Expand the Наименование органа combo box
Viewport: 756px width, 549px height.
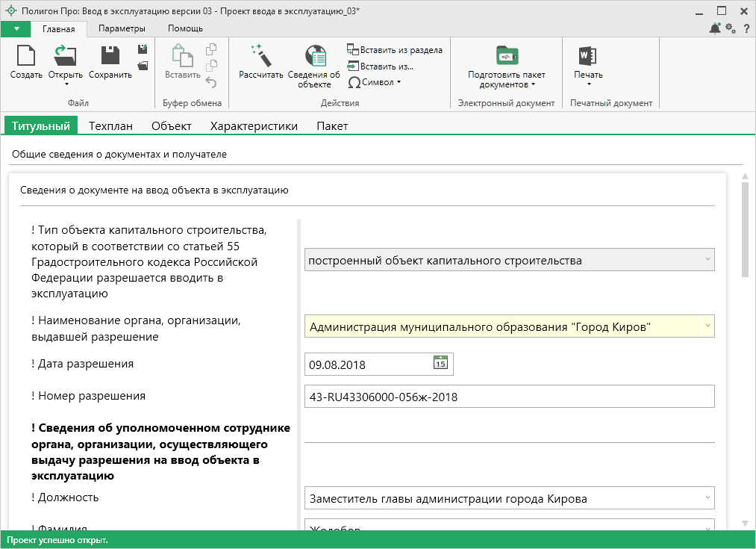click(x=707, y=326)
